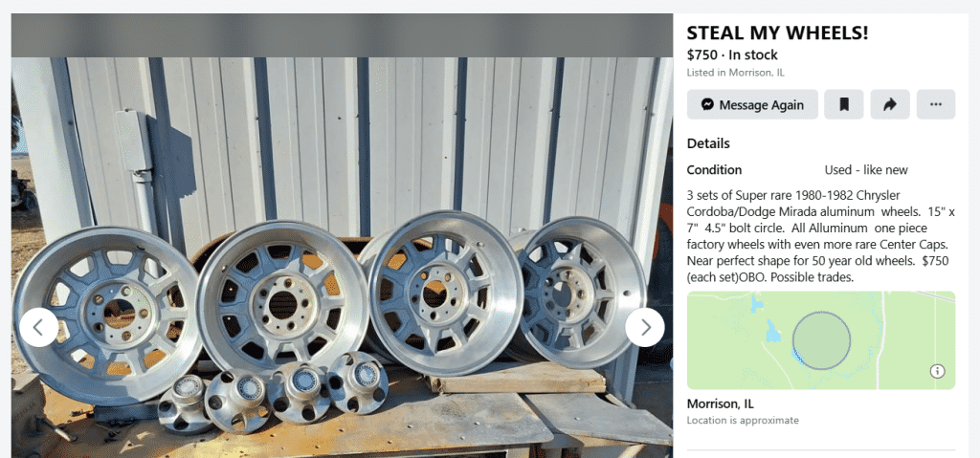Click the STEAL MY WHEELS! listing title
980x458 pixels.
777,33
